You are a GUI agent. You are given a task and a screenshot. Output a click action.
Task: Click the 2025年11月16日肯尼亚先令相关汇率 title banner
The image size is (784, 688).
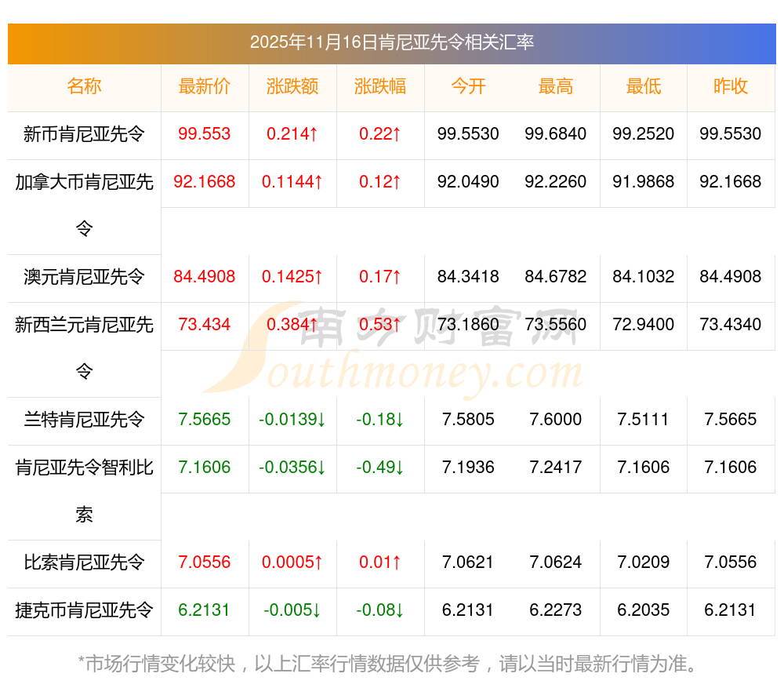391,43
